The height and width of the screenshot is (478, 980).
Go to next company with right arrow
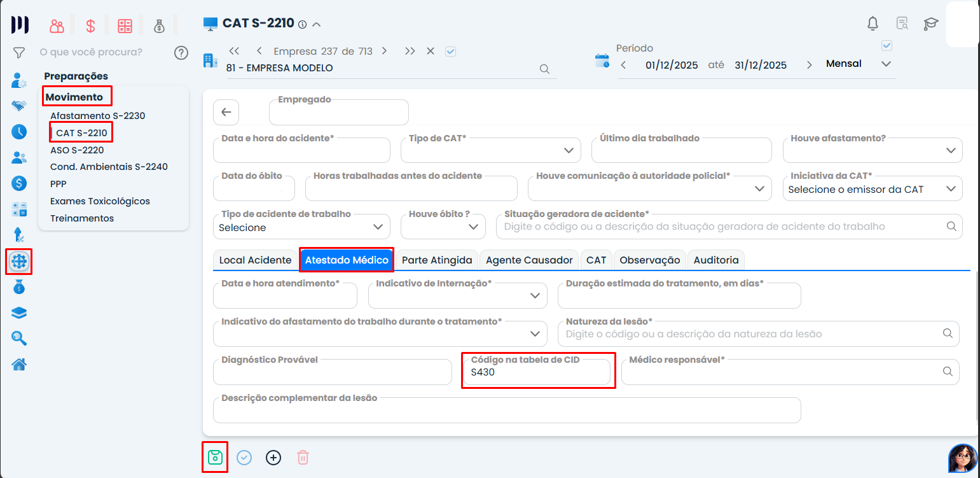pos(384,51)
